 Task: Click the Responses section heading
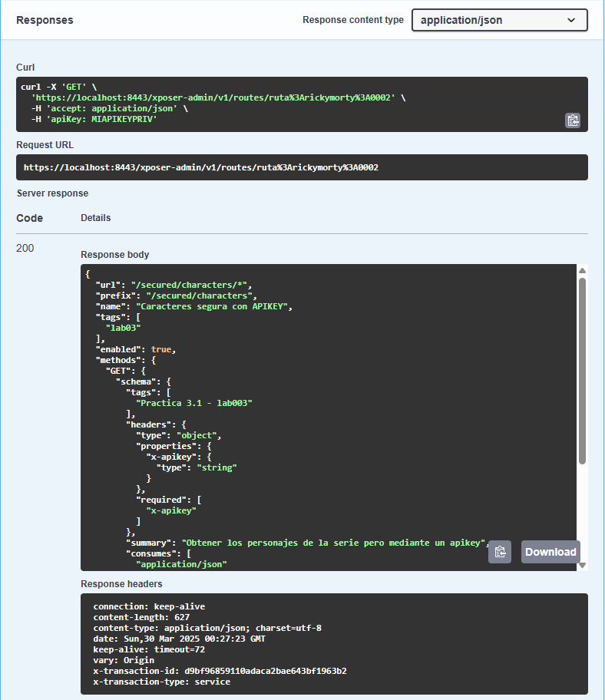coord(45,20)
